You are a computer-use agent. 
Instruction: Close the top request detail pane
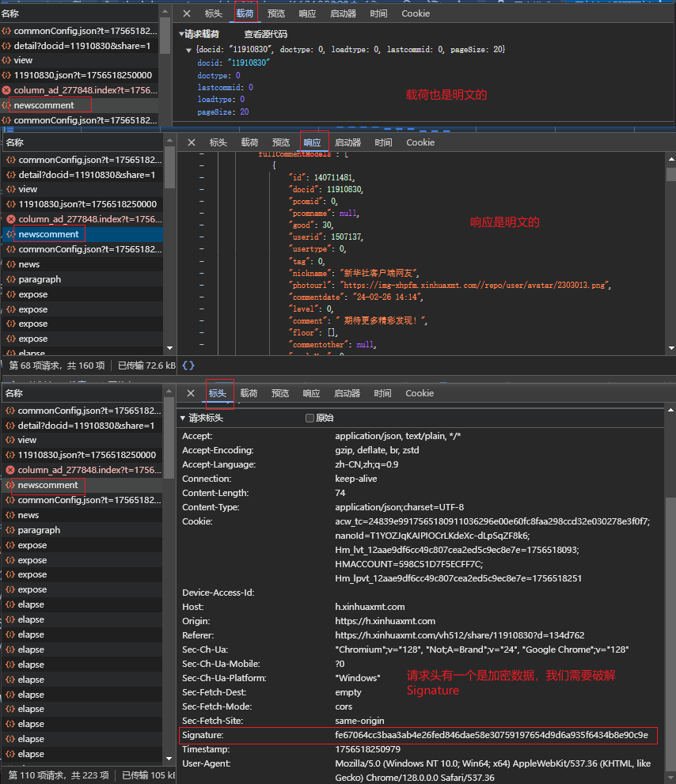pos(187,13)
